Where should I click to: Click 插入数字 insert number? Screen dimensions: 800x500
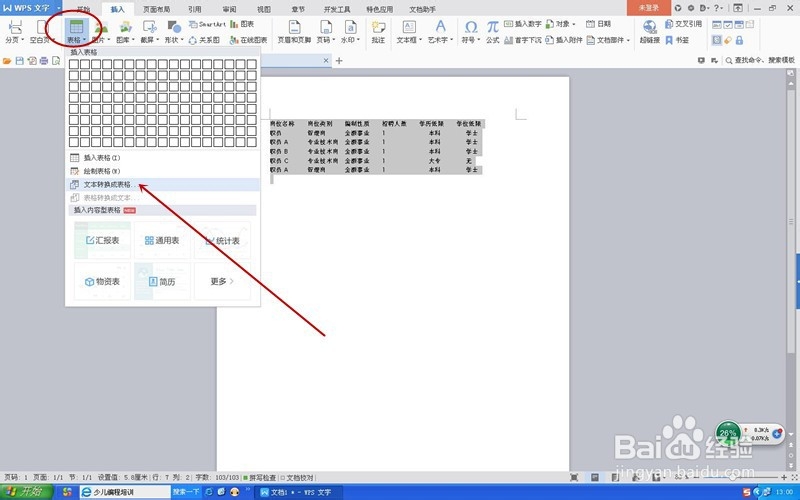coord(522,24)
